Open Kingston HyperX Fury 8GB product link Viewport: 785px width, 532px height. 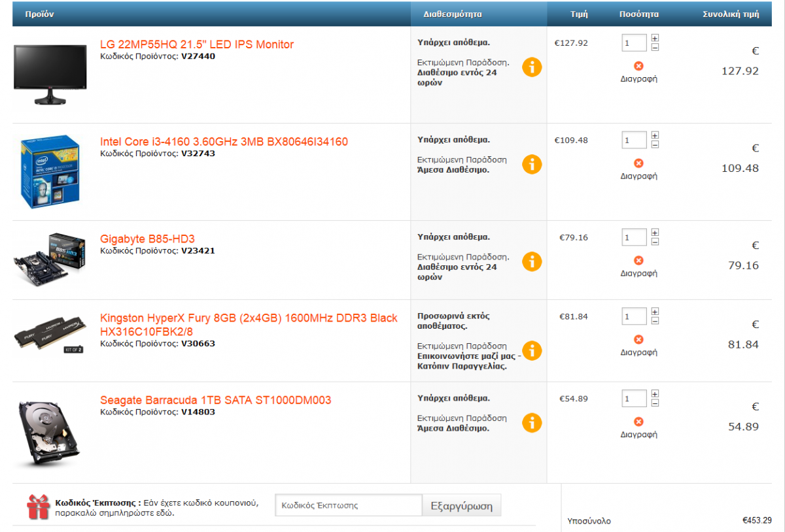point(249,325)
